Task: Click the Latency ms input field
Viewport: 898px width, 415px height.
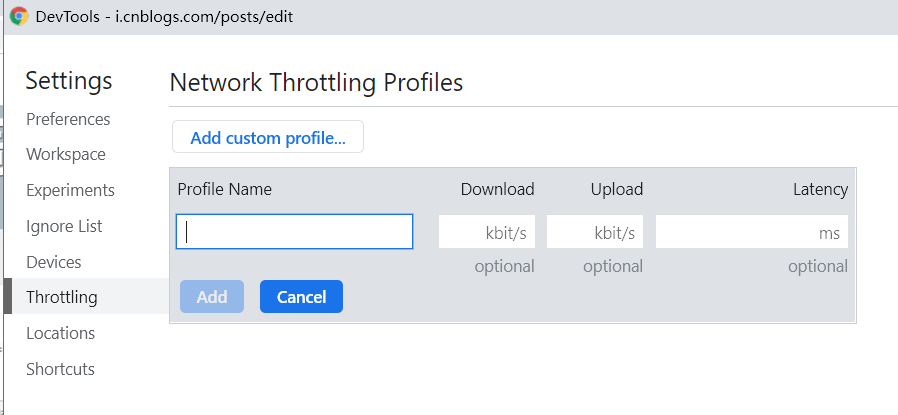Action: (x=752, y=232)
